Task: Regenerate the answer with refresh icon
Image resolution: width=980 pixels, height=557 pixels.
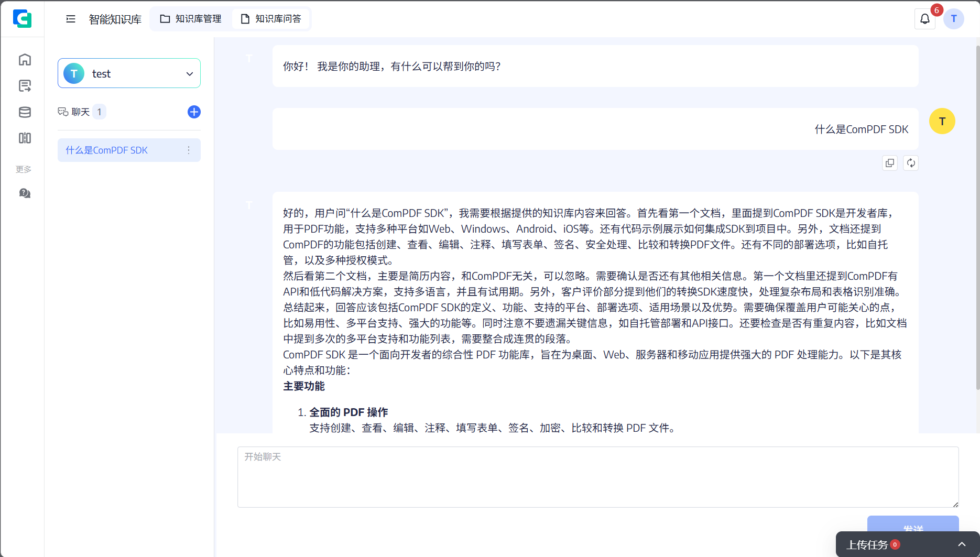Action: tap(911, 163)
